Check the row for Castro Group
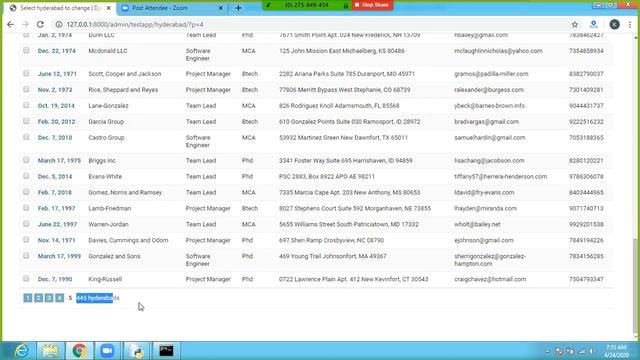640x360 pixels. (x=26, y=137)
